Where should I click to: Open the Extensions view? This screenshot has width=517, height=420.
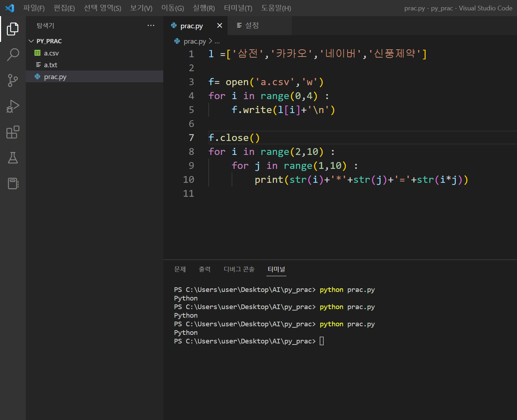(13, 132)
